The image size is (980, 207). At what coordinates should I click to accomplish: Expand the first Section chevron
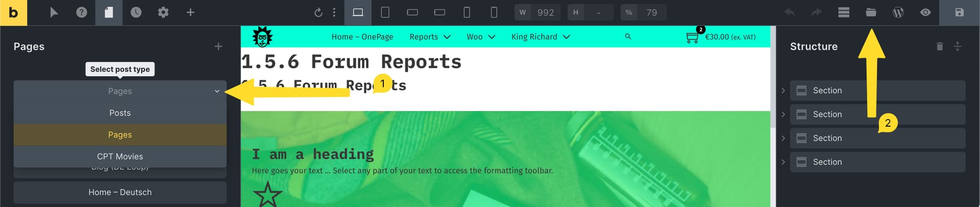click(783, 90)
